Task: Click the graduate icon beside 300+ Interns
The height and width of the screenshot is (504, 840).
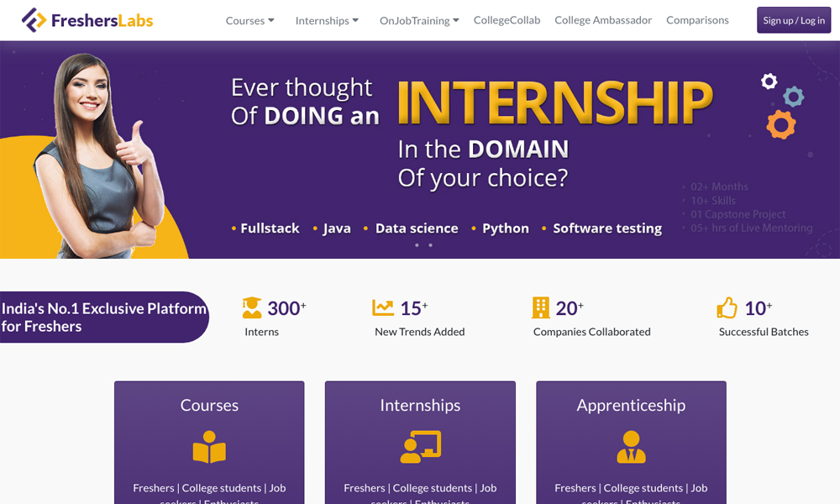Action: (252, 308)
